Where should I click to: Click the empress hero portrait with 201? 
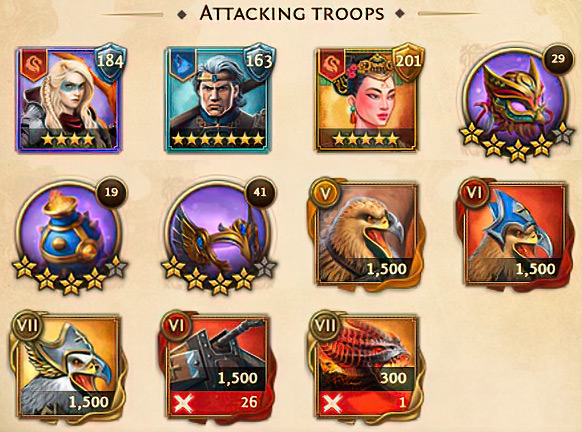[367, 100]
